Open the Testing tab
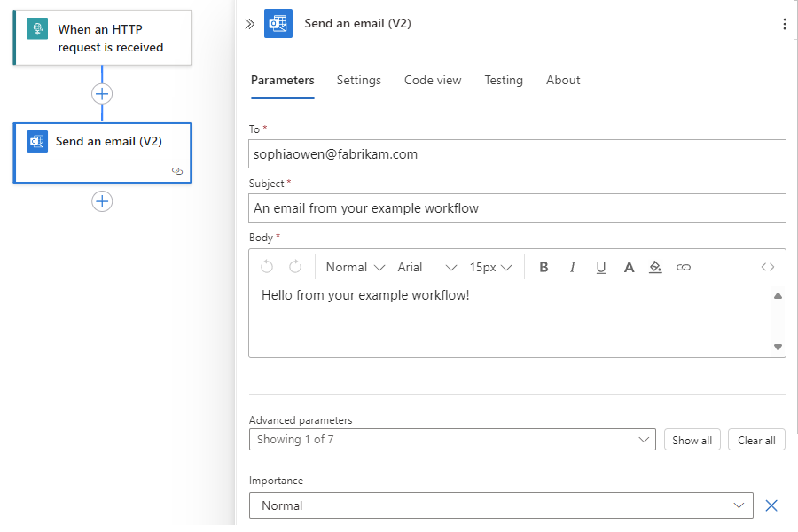The height and width of the screenshot is (532, 798). click(504, 80)
